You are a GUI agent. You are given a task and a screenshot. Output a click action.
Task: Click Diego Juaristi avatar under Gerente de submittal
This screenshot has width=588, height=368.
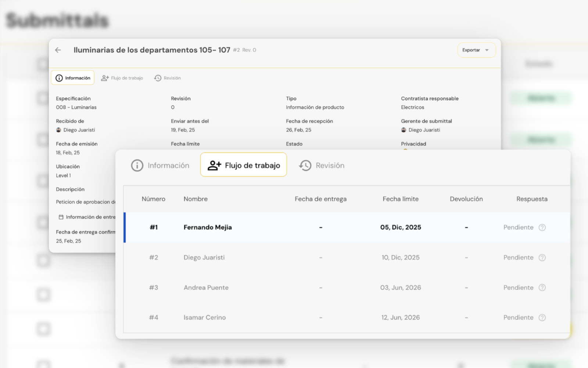pyautogui.click(x=404, y=130)
